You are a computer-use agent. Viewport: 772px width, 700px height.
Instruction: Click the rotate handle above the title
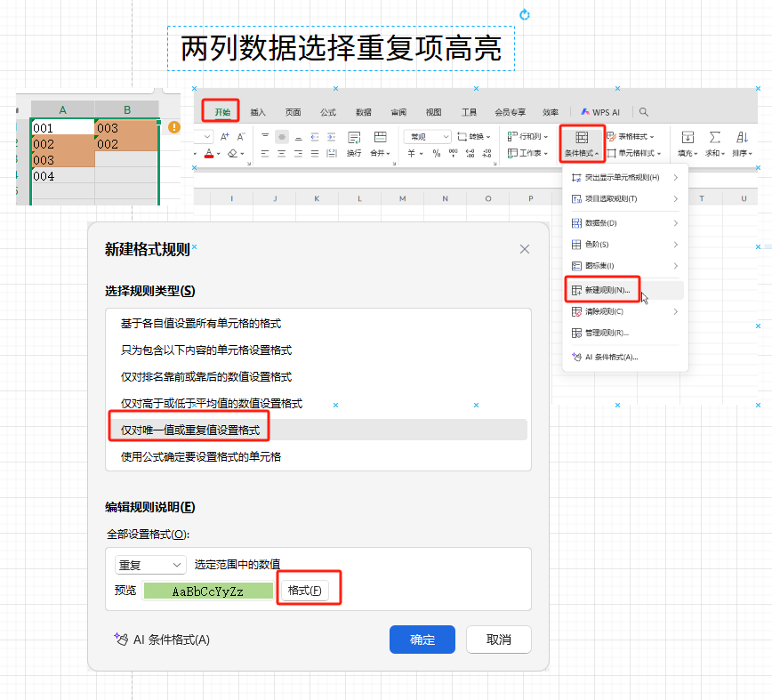pyautogui.click(x=525, y=15)
